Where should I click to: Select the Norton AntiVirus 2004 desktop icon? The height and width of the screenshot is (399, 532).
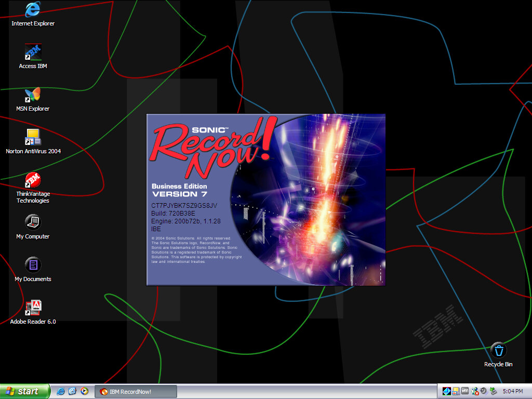33,138
